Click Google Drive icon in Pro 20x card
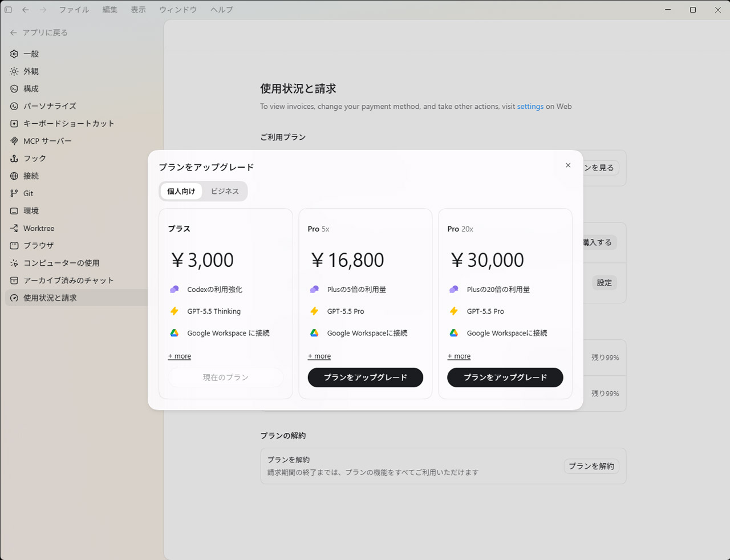 (x=454, y=333)
